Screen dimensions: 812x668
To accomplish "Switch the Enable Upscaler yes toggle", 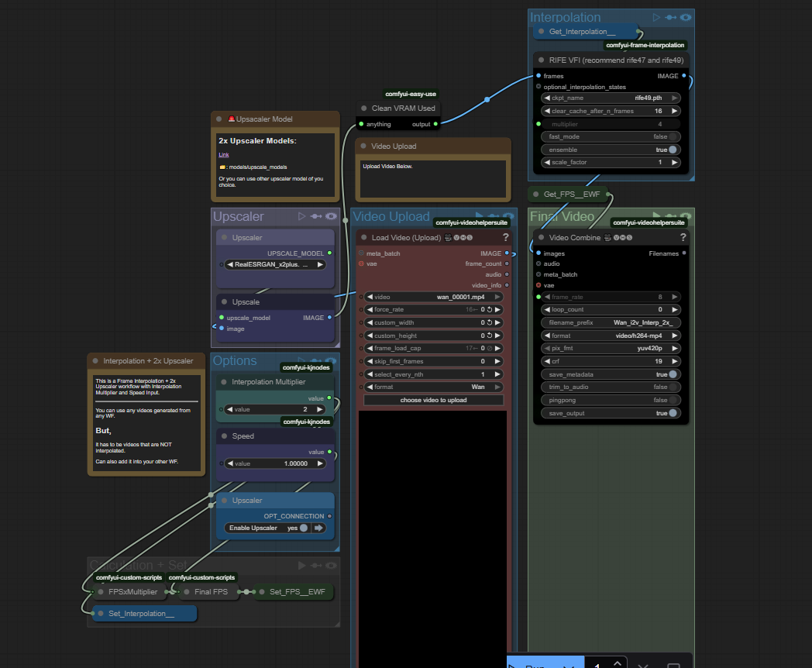I will tap(304, 528).
